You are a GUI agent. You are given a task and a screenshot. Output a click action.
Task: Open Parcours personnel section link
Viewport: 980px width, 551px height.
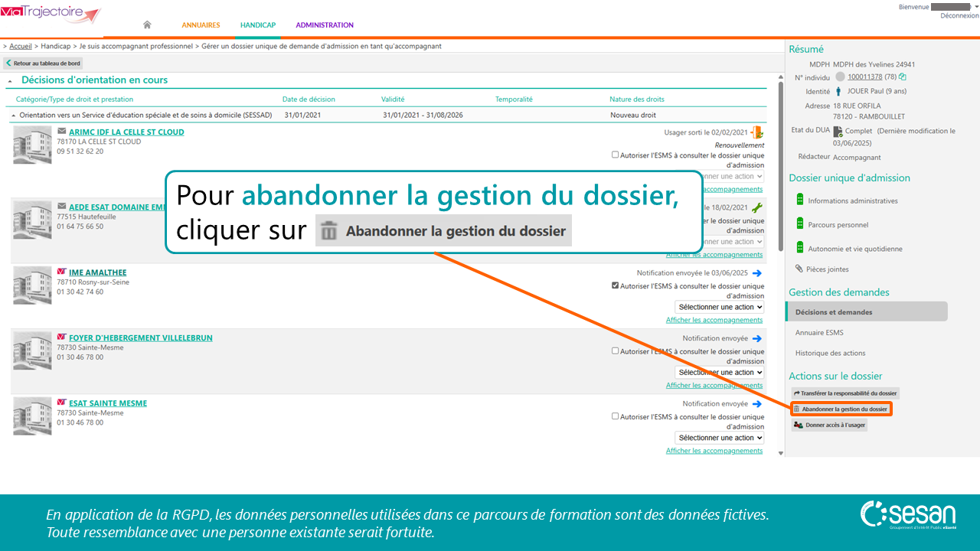[x=838, y=225]
